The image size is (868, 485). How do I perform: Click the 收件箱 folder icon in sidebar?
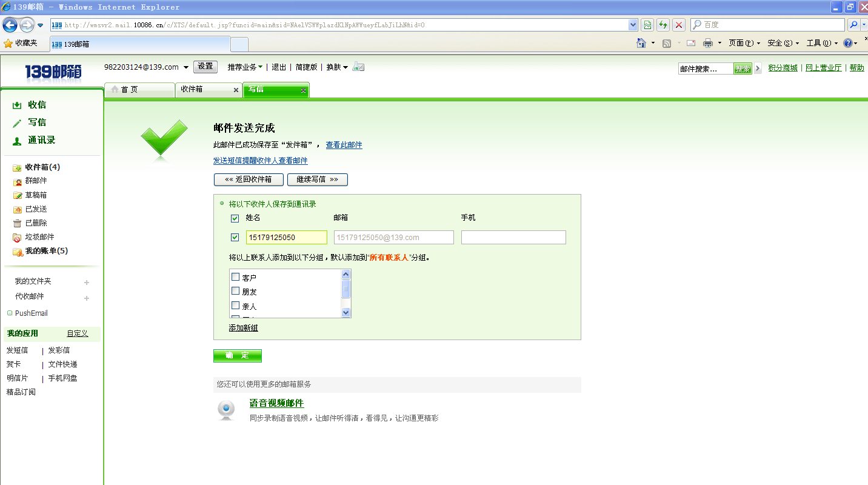[18, 168]
